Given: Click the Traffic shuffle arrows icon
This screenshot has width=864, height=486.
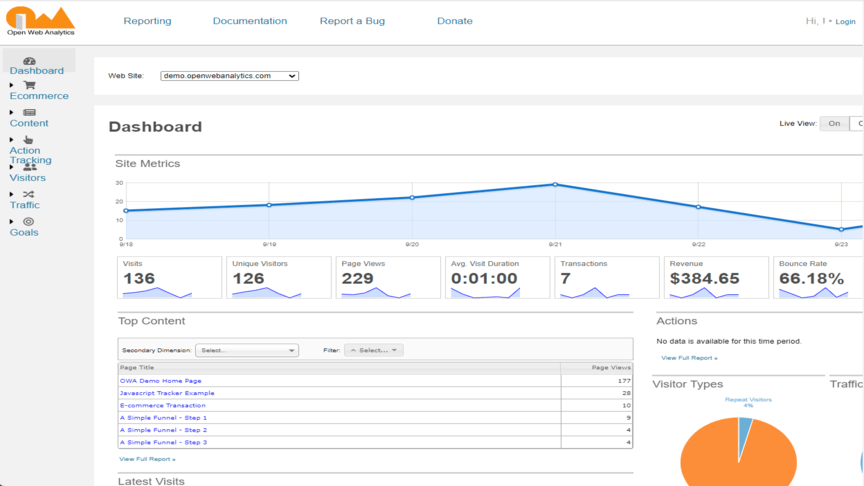Looking at the screenshot, I should tap(29, 194).
